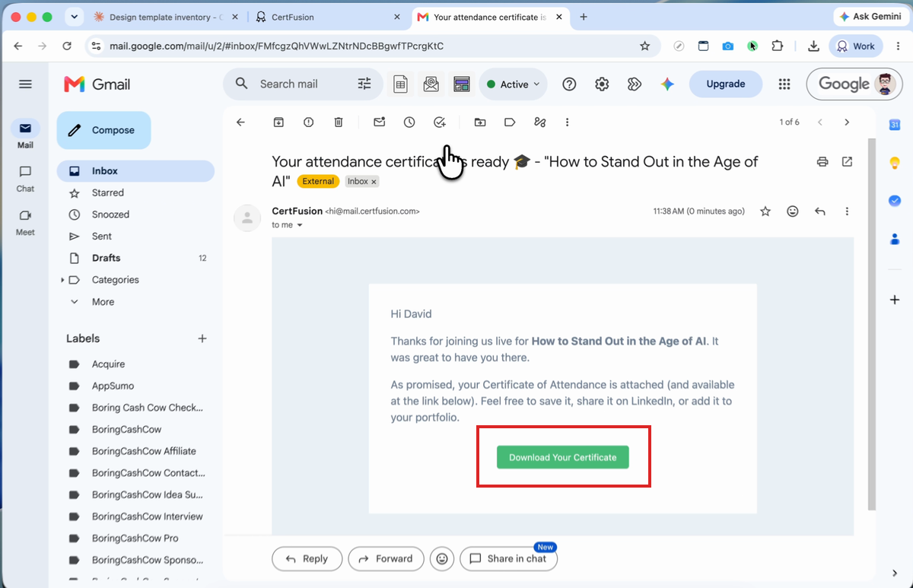Open Chrome downloads icon

(x=813, y=46)
